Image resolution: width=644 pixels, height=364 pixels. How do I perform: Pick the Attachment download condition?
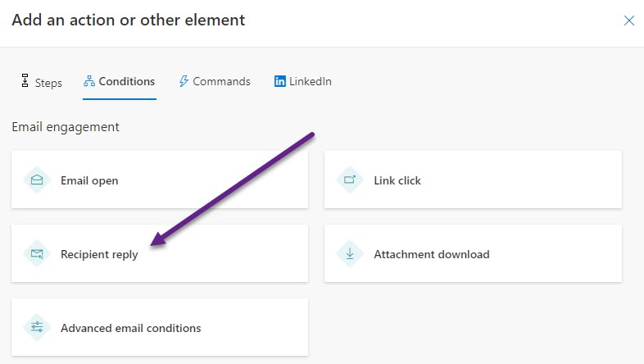(473, 254)
